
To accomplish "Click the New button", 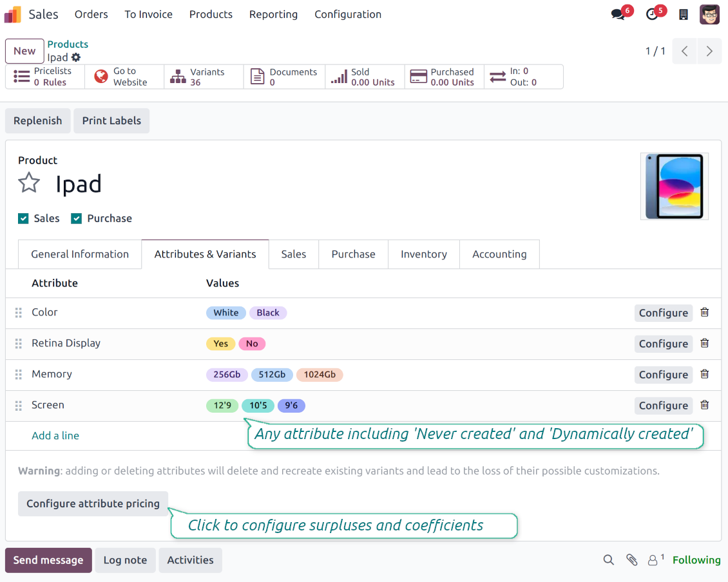I will [x=24, y=51].
